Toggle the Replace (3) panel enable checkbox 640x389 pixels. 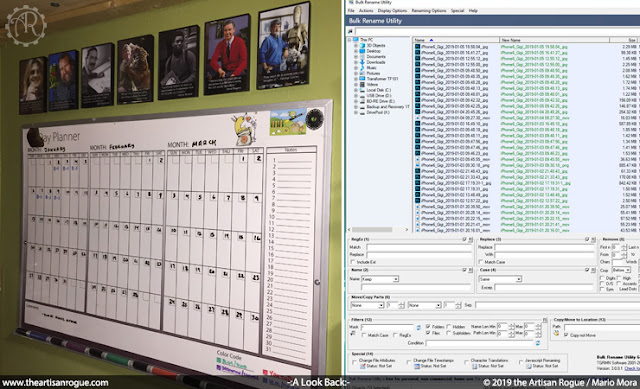pyautogui.click(x=587, y=240)
